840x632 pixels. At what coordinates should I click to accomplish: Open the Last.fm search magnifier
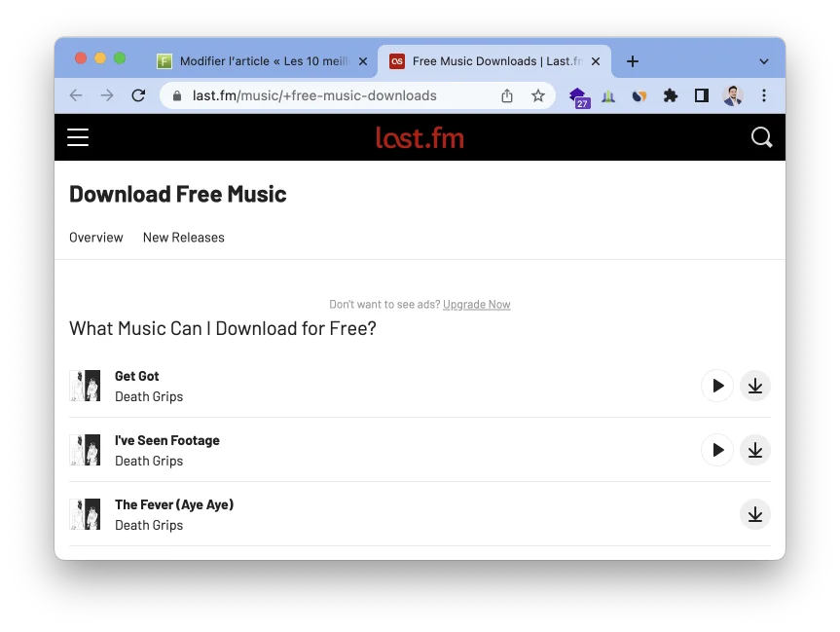click(761, 137)
